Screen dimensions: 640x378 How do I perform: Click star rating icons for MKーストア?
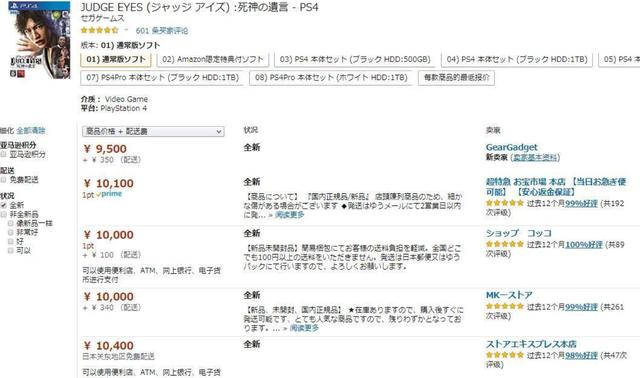pyautogui.click(x=504, y=306)
